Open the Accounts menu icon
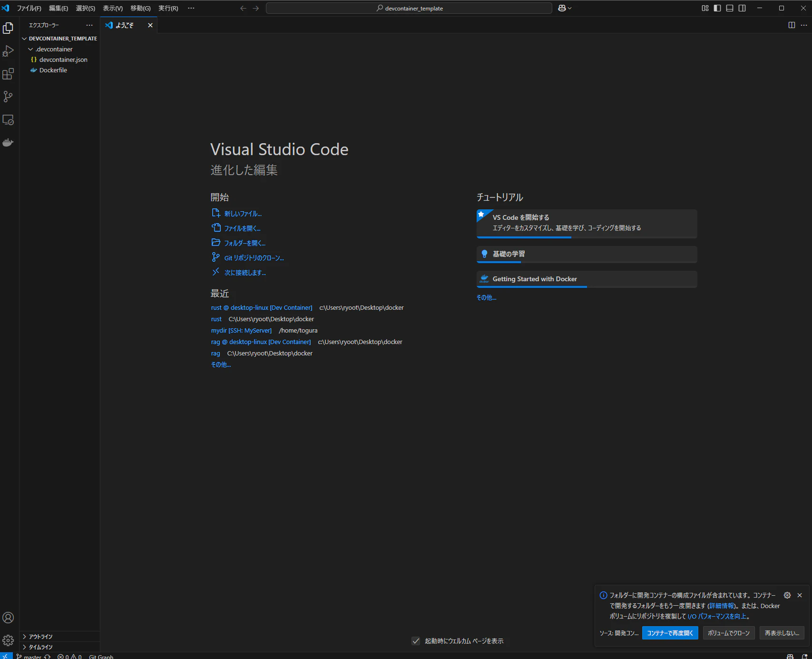This screenshot has height=659, width=812. click(8, 618)
